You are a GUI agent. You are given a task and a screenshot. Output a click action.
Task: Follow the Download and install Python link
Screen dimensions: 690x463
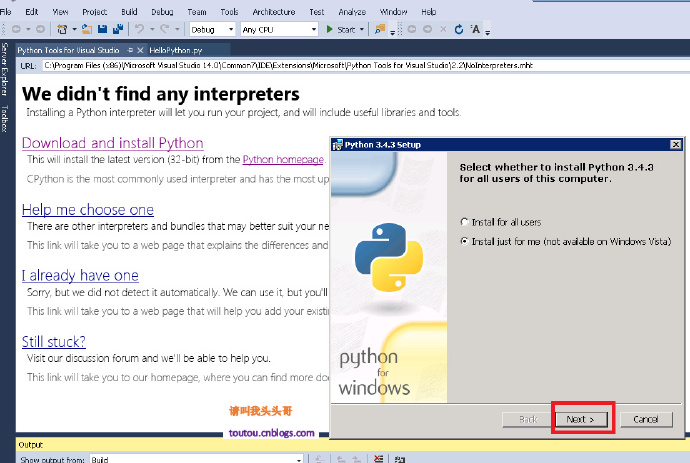pos(112,143)
